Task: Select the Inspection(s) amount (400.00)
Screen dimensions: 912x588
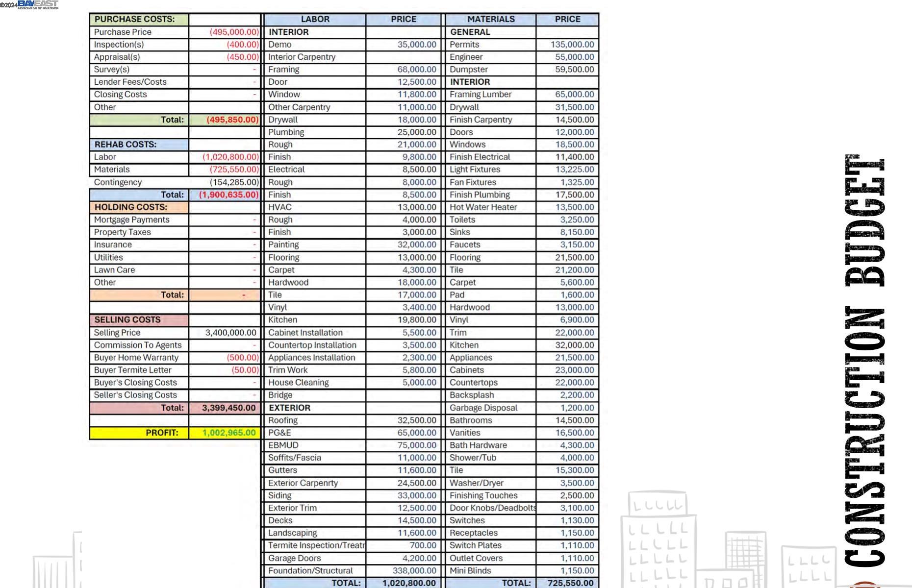Action: tap(242, 45)
